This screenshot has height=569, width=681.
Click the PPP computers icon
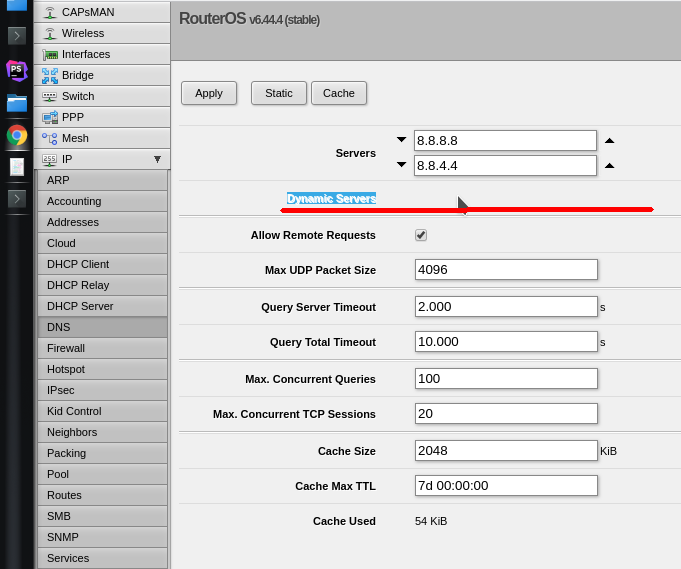click(50, 117)
